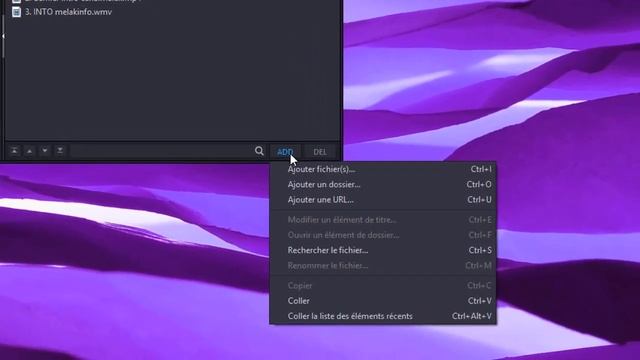Select Rechercher le fichier... menu entry
640x360 pixels.
click(x=383, y=250)
